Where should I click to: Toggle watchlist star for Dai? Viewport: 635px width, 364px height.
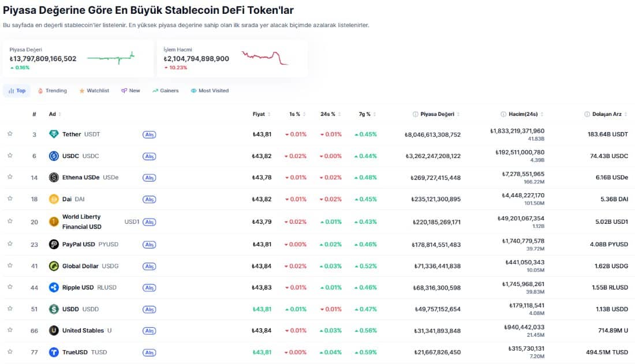(x=10, y=198)
